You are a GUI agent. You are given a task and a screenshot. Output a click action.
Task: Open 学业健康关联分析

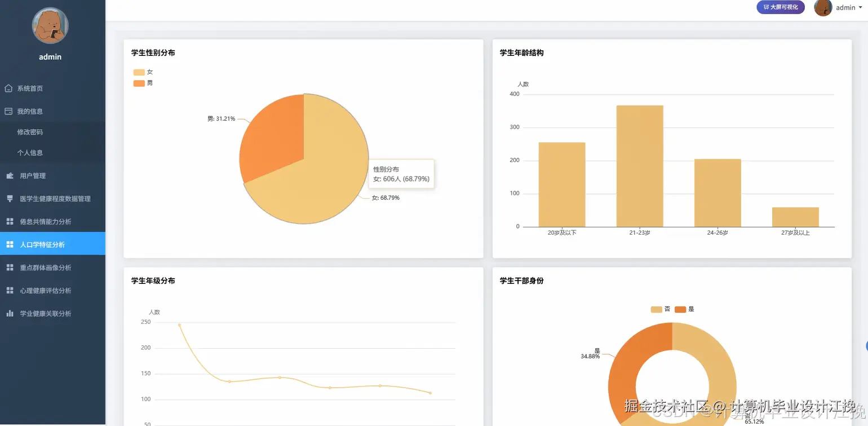(x=52, y=314)
